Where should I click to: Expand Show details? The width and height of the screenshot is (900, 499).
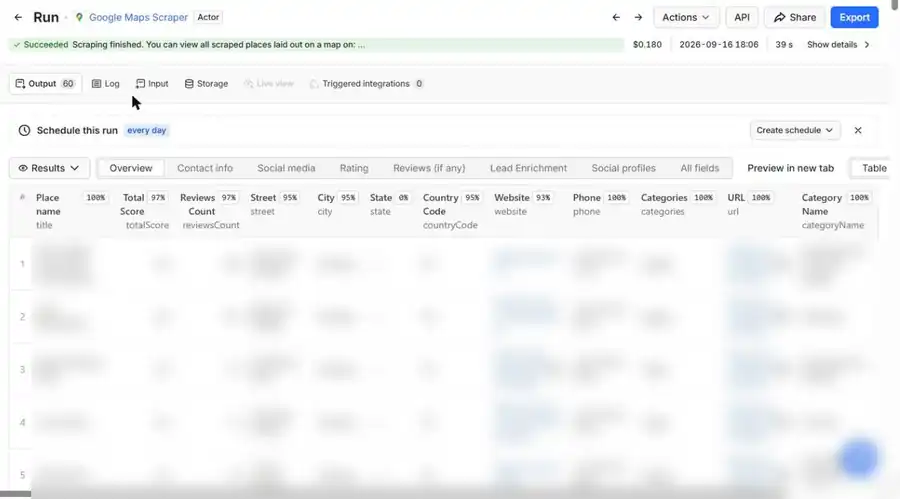tap(838, 44)
